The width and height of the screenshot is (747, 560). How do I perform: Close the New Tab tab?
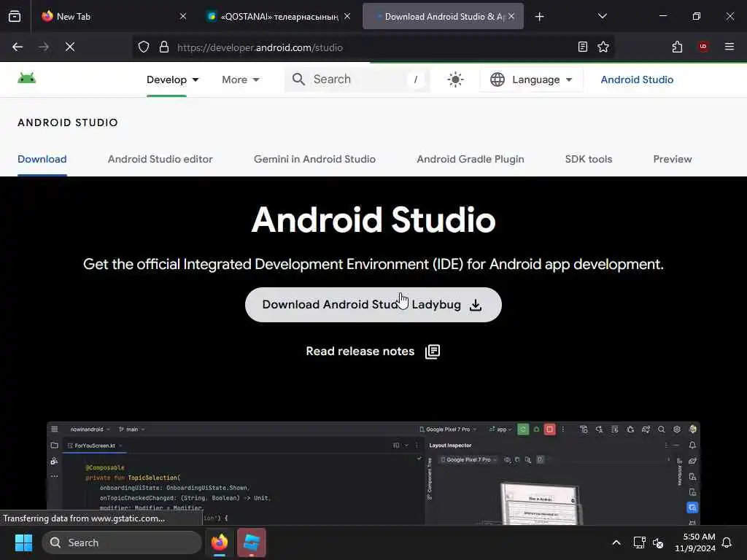(183, 16)
